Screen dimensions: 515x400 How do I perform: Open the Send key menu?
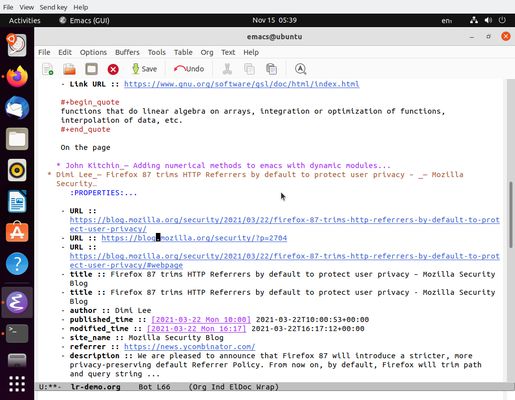click(53, 7)
